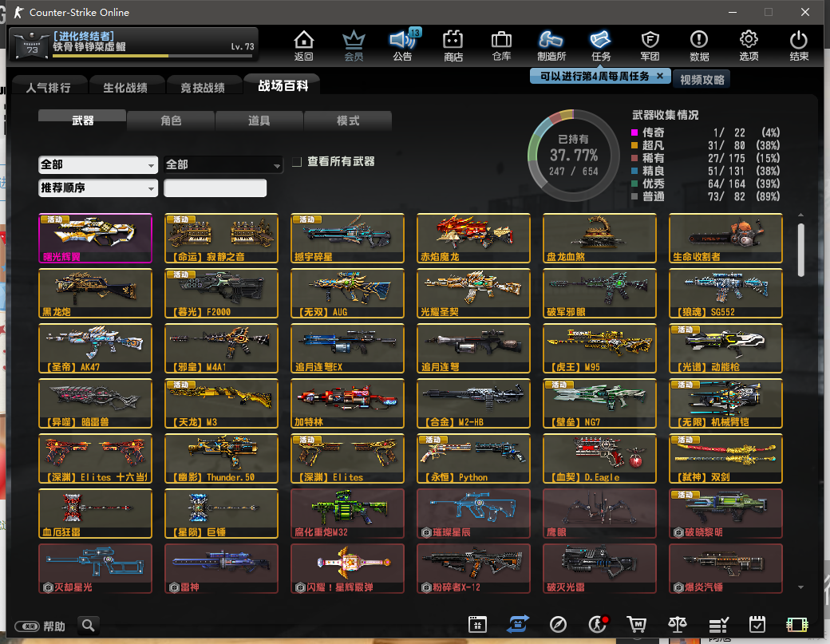Open the 任务 missions icon
Viewport: 830px width, 644px height.
pyautogui.click(x=601, y=45)
